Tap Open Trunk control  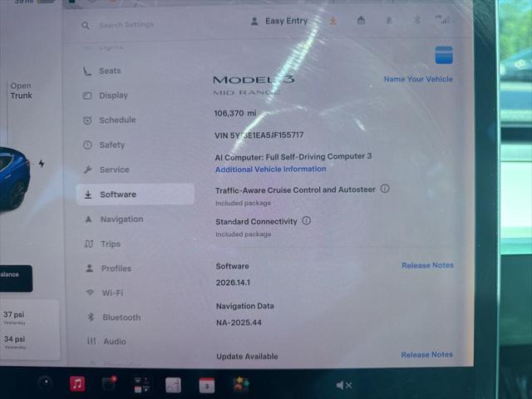(21, 91)
